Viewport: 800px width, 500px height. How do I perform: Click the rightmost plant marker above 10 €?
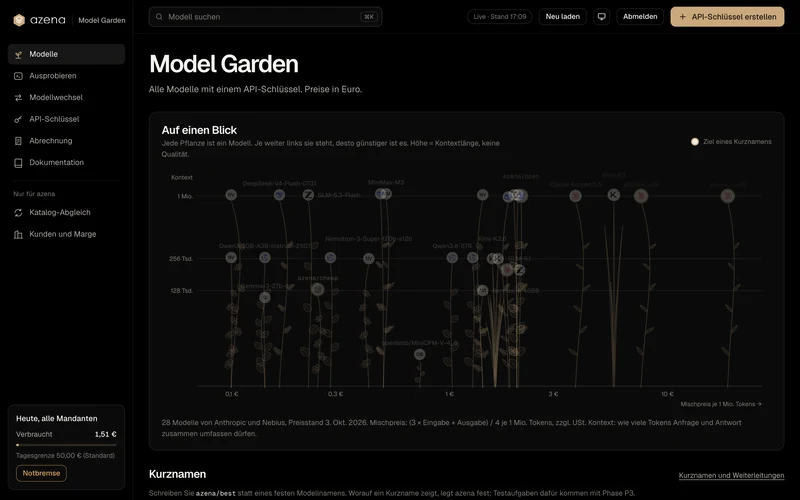click(727, 195)
